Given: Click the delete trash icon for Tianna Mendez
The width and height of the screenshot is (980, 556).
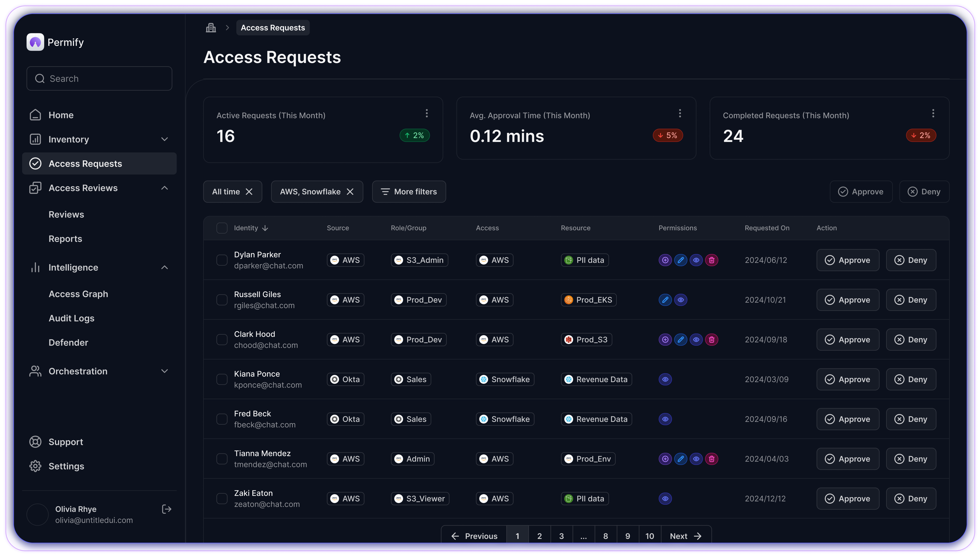Looking at the screenshot, I should 712,458.
